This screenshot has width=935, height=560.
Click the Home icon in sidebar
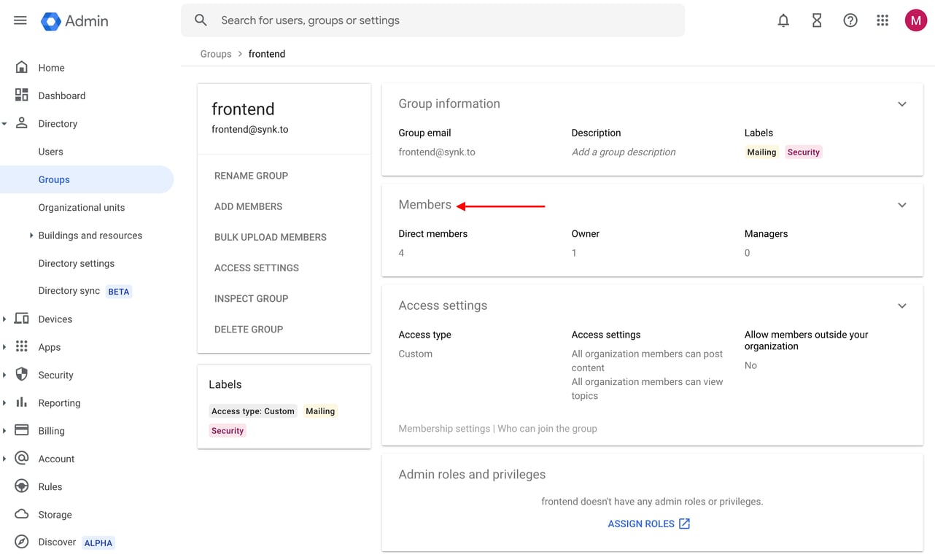(x=22, y=68)
